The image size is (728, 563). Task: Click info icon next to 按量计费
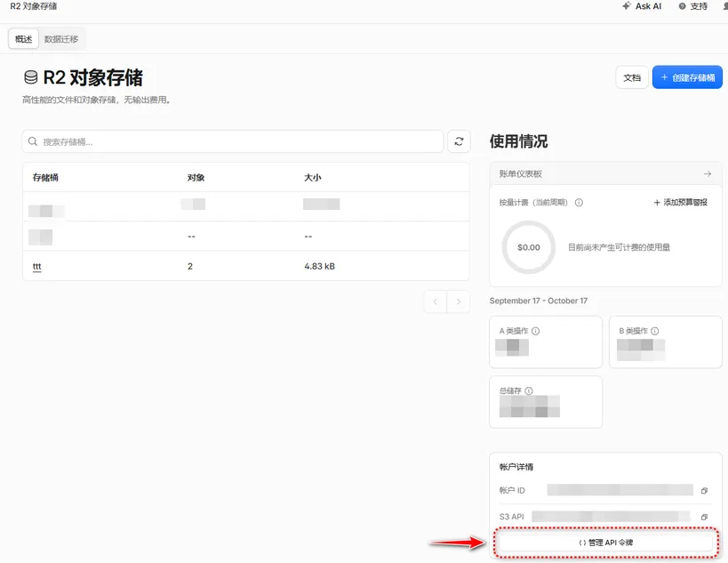(579, 203)
